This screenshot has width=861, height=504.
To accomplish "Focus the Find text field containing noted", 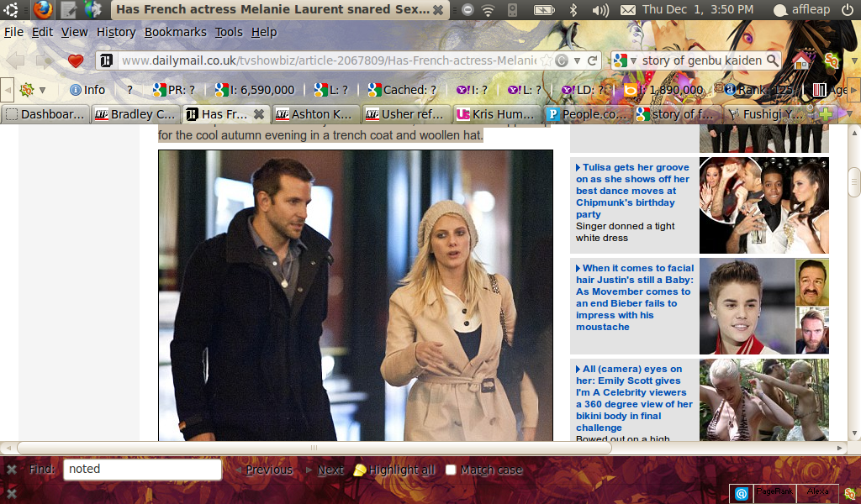I will 142,470.
